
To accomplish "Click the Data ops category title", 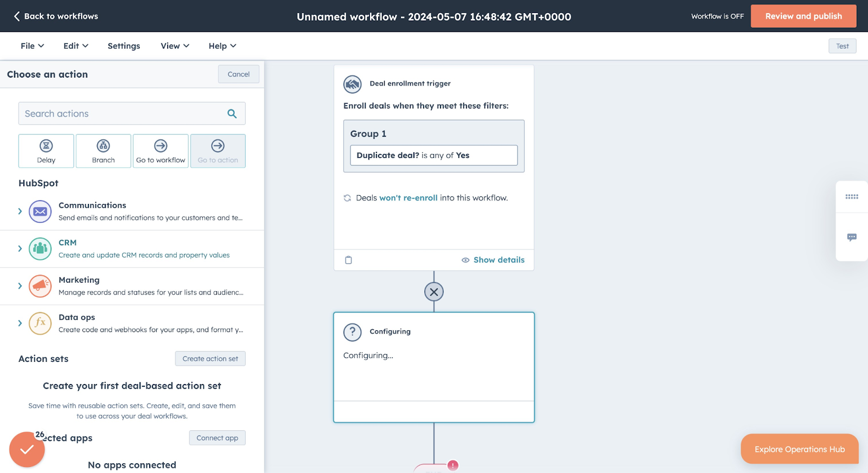I will (x=77, y=317).
